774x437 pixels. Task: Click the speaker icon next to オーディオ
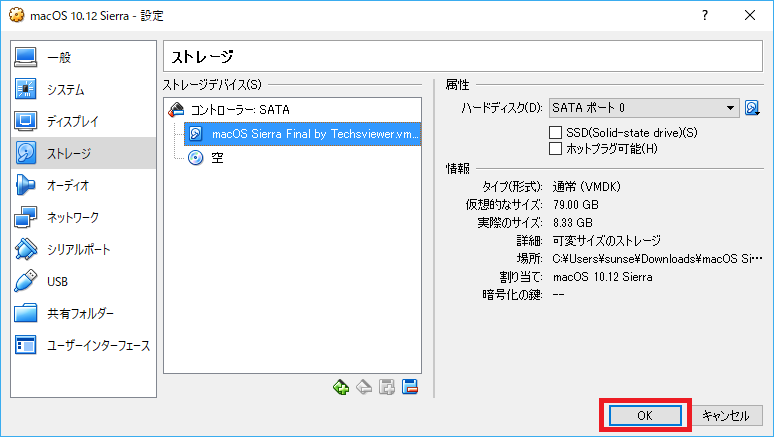click(x=26, y=185)
